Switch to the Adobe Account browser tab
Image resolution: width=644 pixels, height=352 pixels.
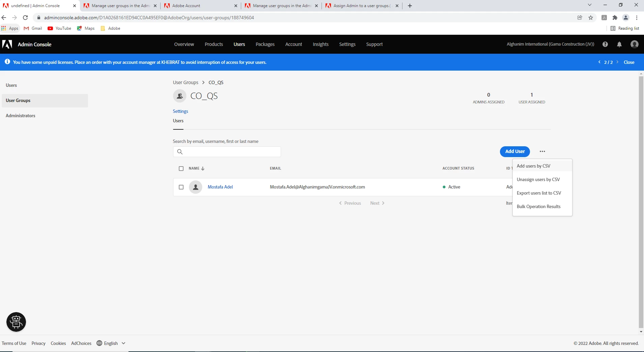click(201, 6)
